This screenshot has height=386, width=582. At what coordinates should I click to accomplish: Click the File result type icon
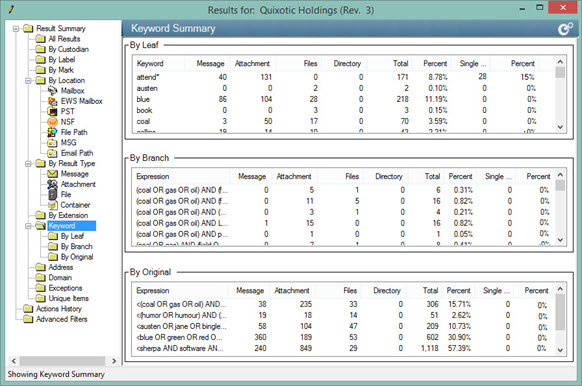pyautogui.click(x=52, y=194)
